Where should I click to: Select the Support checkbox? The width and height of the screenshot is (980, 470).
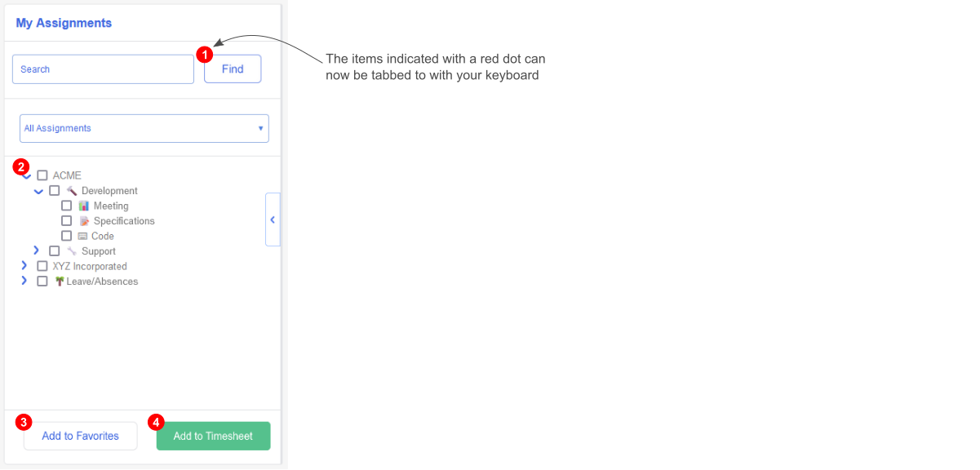[x=55, y=251]
